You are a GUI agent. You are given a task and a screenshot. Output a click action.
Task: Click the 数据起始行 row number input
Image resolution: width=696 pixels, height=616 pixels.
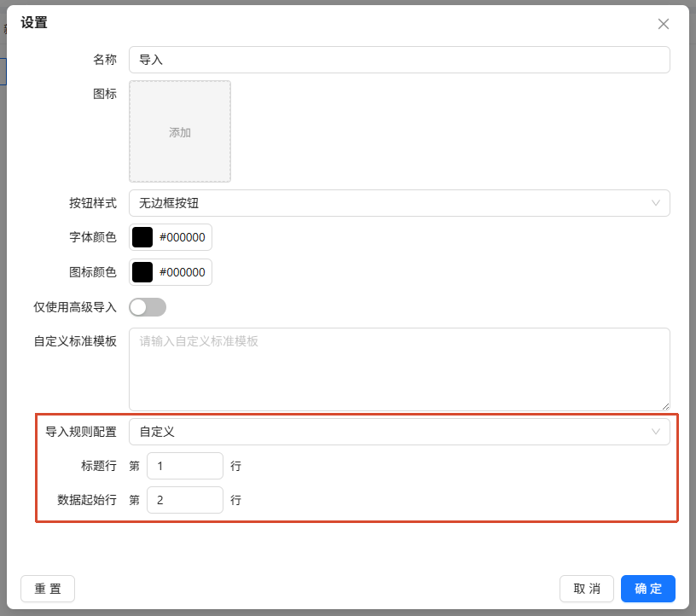click(184, 500)
